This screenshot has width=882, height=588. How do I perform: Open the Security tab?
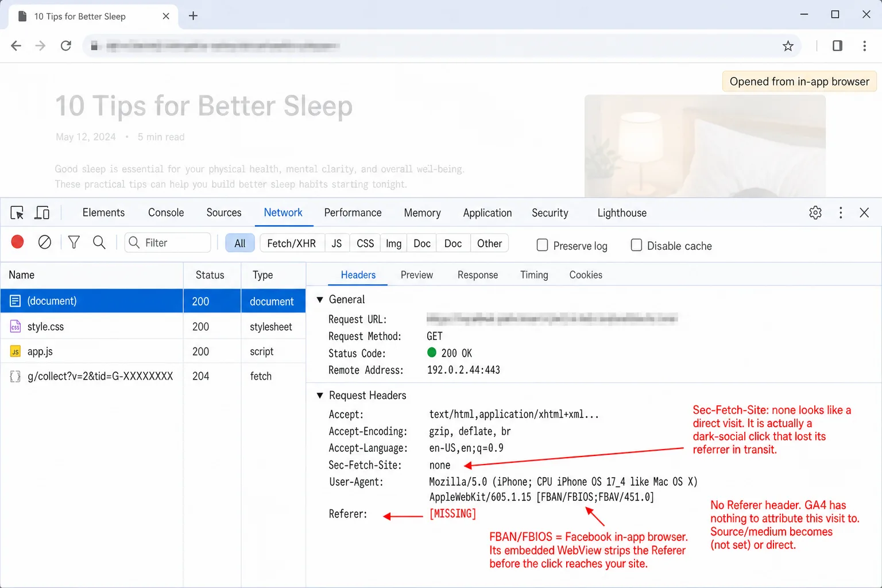pyautogui.click(x=550, y=213)
